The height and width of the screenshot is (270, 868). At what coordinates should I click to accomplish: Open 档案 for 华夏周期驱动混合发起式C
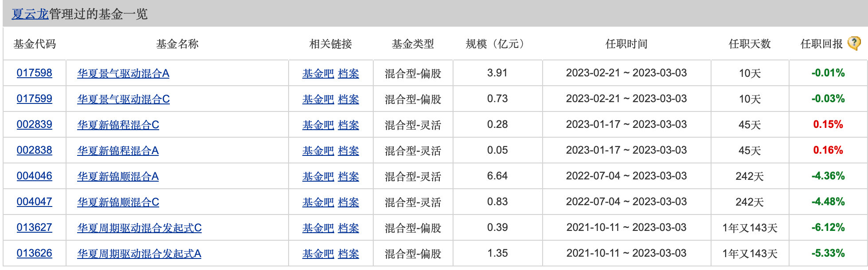click(x=348, y=228)
